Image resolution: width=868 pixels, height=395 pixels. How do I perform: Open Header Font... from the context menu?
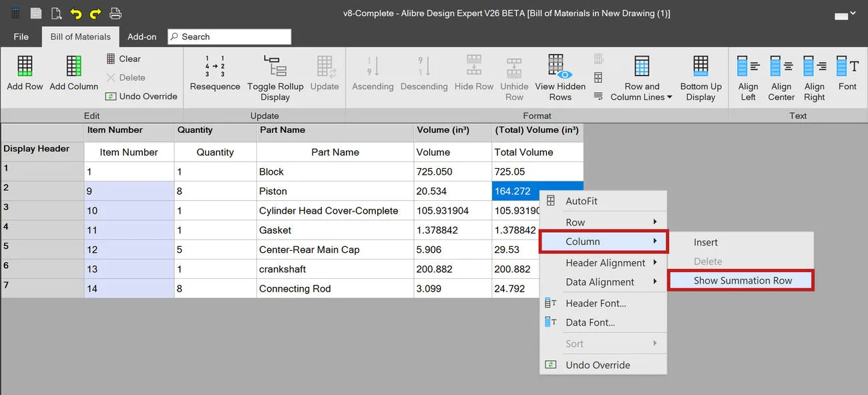(x=604, y=303)
